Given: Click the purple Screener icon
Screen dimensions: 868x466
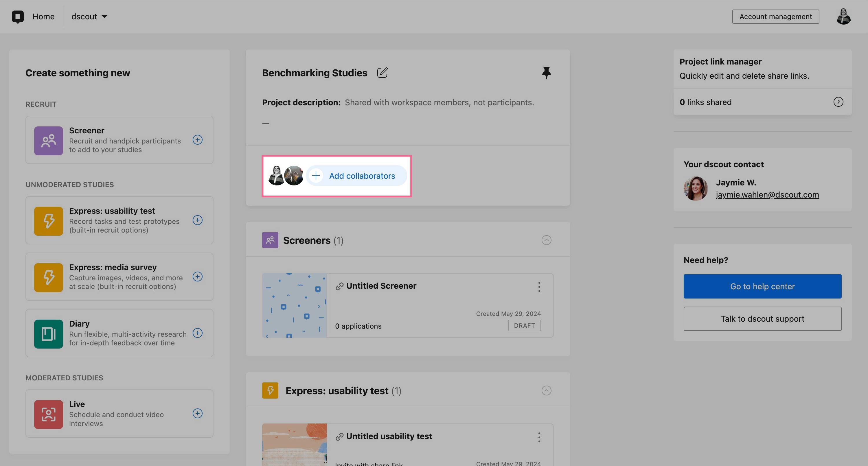Looking at the screenshot, I should click(49, 141).
